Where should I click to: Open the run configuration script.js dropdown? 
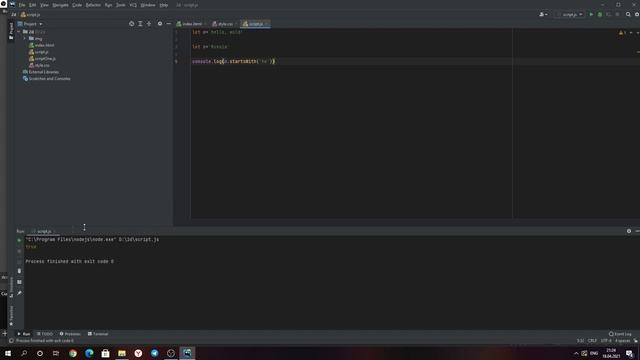(x=570, y=14)
